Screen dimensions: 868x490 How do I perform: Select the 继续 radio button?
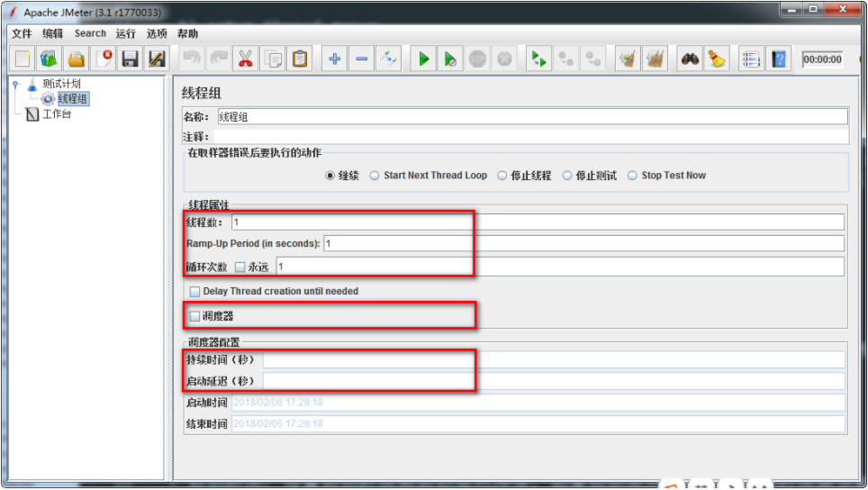(x=330, y=176)
